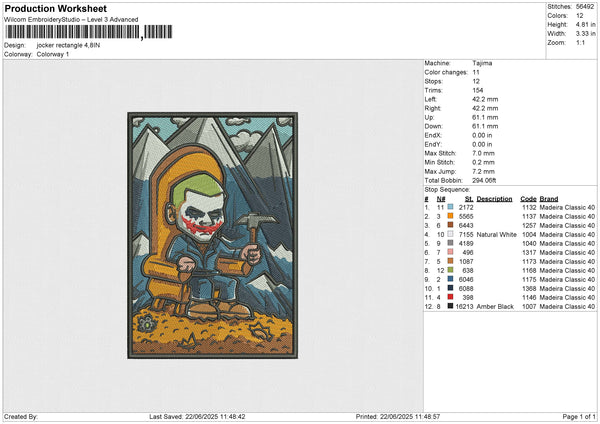This screenshot has height=424, width=600.
Task: Click the Total Bobbin value '294.06ft'
Action: tap(484, 180)
